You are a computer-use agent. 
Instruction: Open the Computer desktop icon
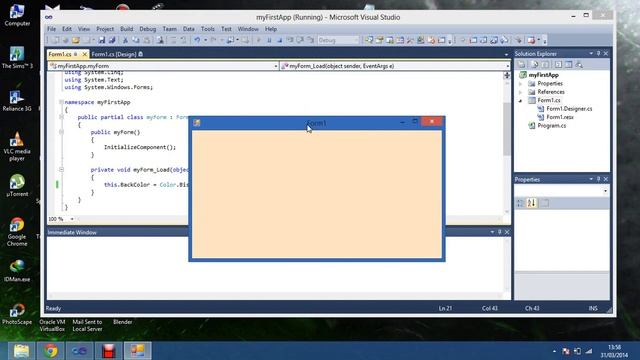tap(17, 15)
